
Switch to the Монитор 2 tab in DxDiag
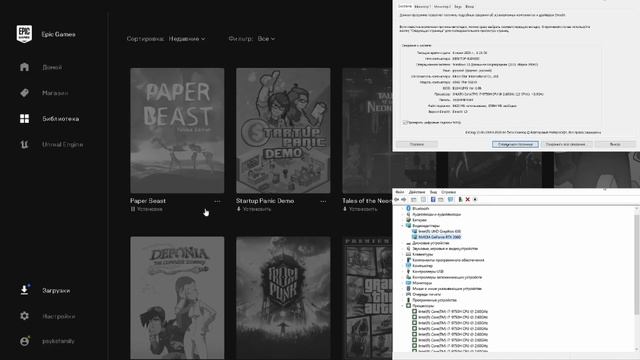(x=442, y=7)
